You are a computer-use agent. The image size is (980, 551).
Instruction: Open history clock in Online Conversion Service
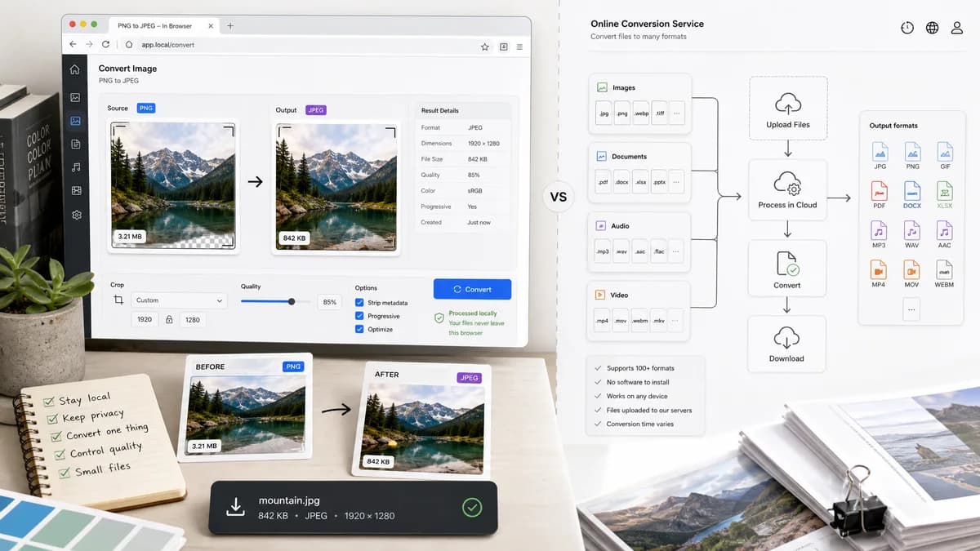tap(907, 28)
